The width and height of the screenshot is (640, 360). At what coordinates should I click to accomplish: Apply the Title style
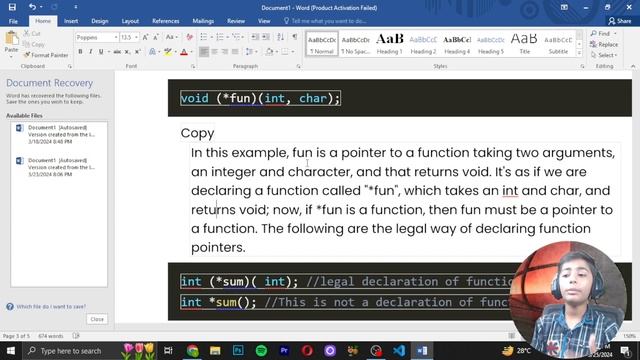point(524,44)
